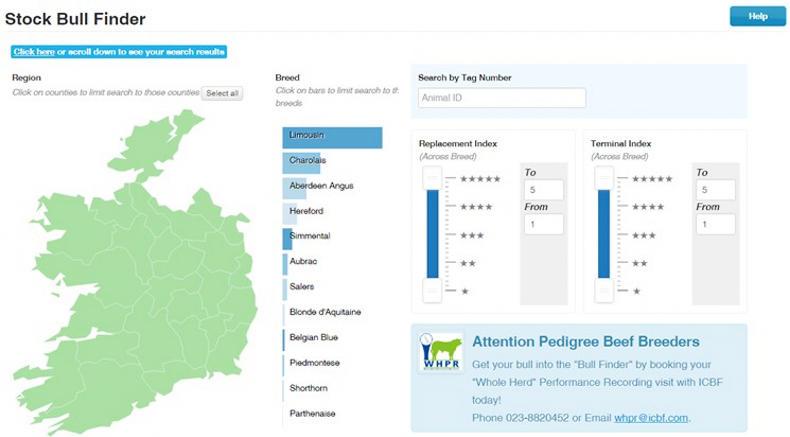790x437 pixels.
Task: Open the whpr@icbf.com email link
Action: pos(651,418)
